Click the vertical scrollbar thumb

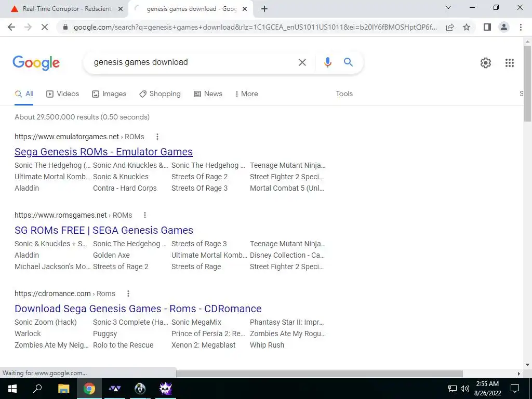click(527, 83)
